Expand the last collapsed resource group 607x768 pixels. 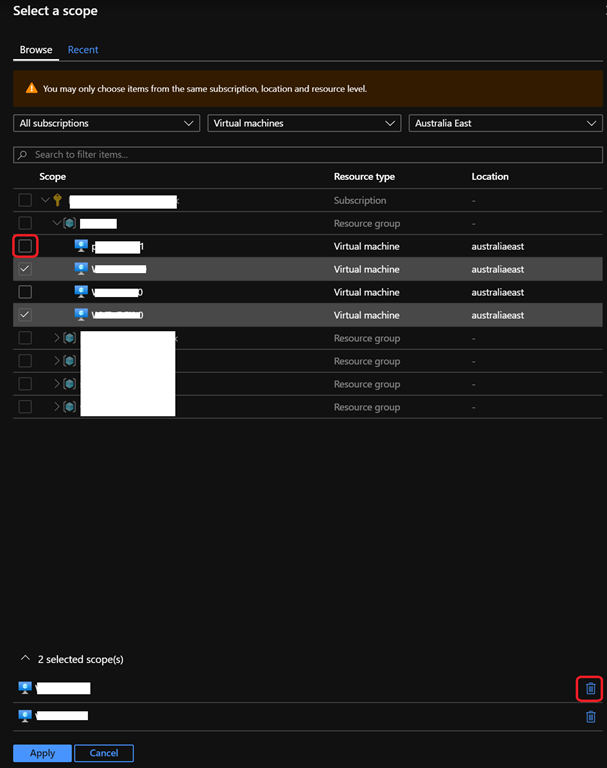[57, 407]
